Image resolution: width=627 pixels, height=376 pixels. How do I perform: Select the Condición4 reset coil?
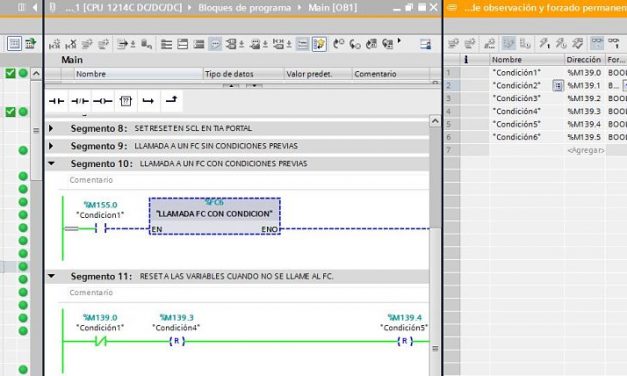[x=176, y=341]
